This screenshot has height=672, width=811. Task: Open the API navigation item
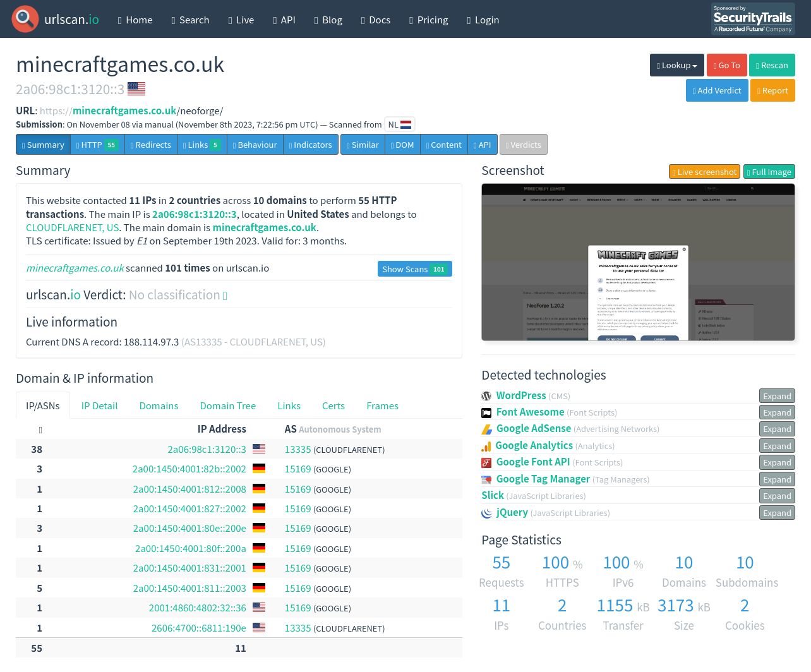point(284,20)
